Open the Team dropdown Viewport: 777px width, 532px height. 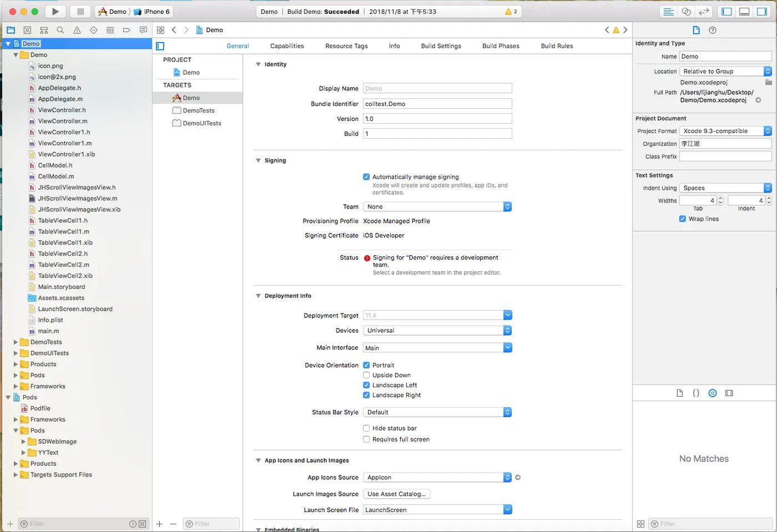coord(437,206)
